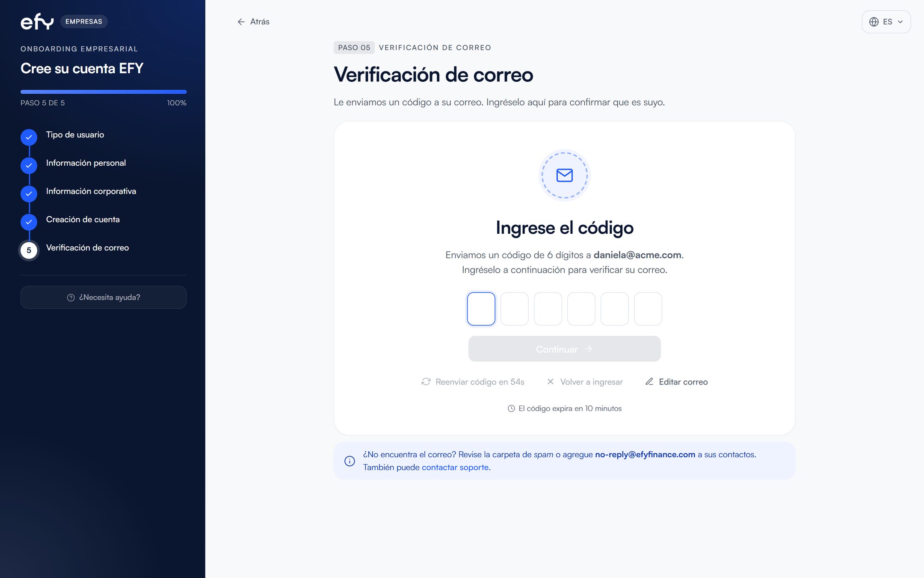Click the Continuar button

pyautogui.click(x=564, y=349)
